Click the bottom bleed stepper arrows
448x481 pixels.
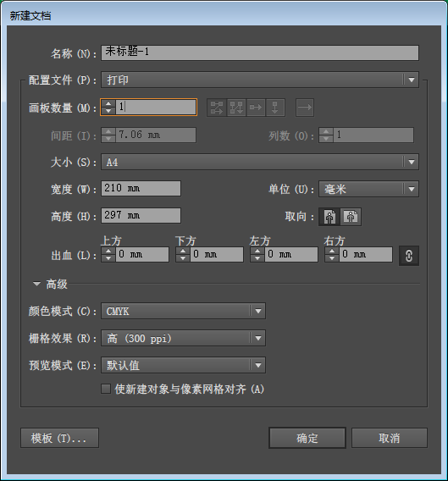click(183, 254)
